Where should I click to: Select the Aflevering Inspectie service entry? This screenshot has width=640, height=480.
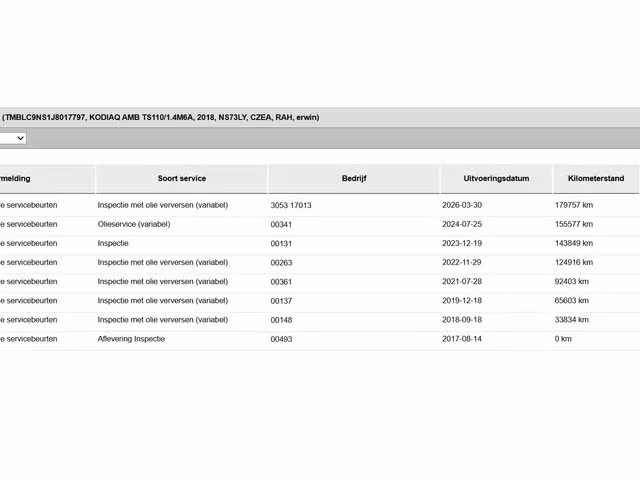[x=131, y=339]
